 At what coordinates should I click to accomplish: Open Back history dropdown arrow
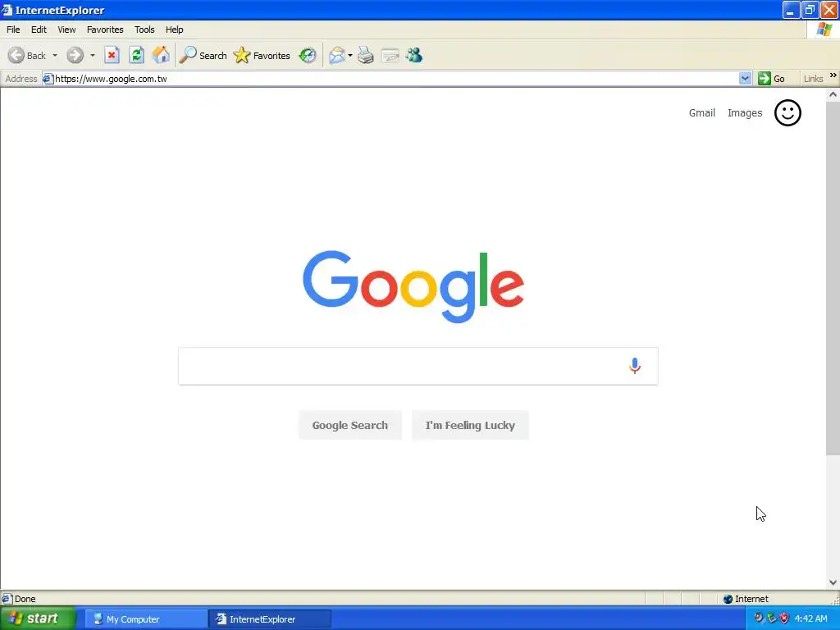[x=55, y=56]
